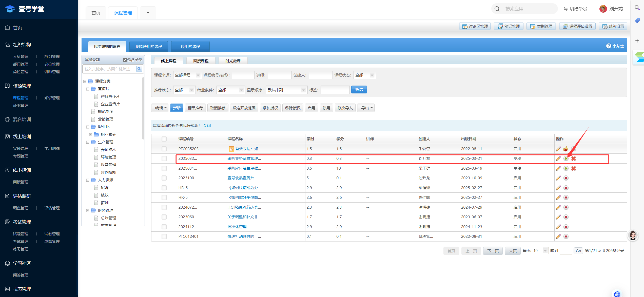Click search icon in course category filter
644x297 pixels.
[x=139, y=69]
